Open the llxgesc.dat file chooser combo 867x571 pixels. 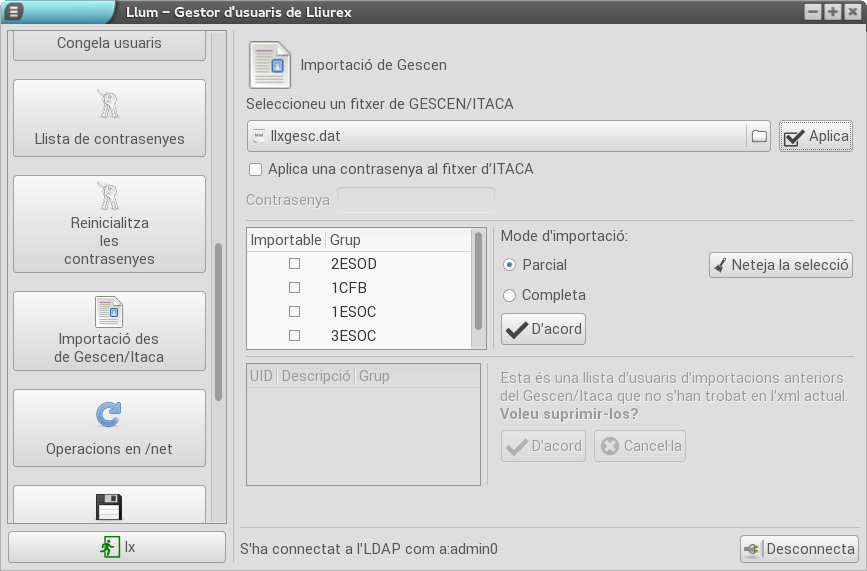[495, 136]
